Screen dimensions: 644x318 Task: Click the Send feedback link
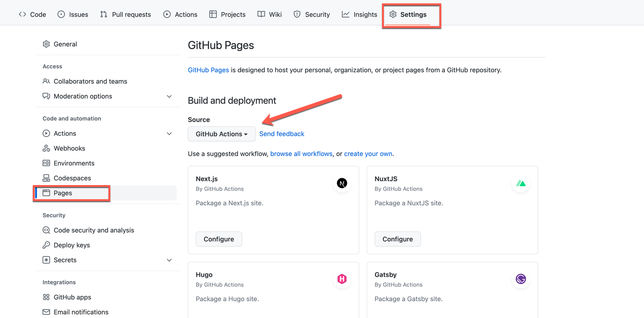click(x=282, y=134)
